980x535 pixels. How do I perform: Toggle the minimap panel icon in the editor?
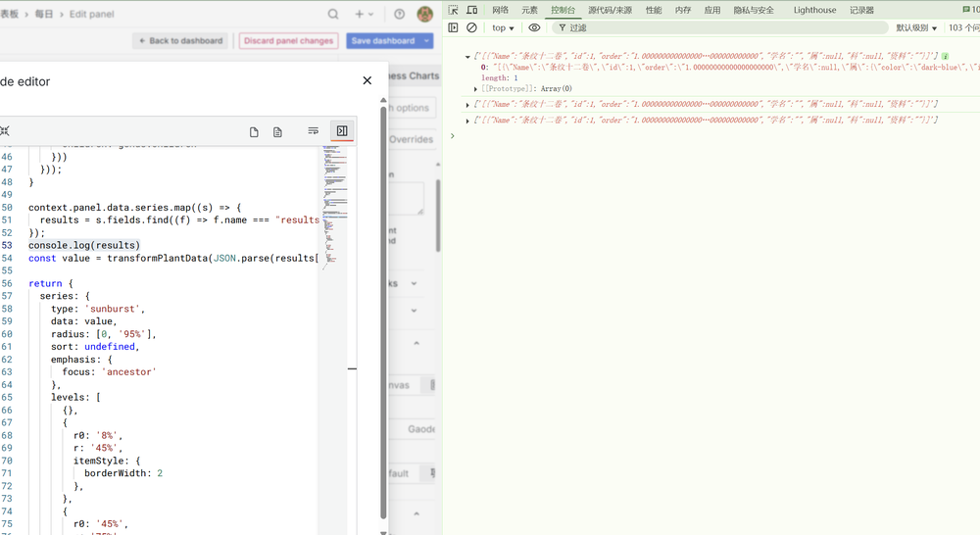tap(342, 130)
